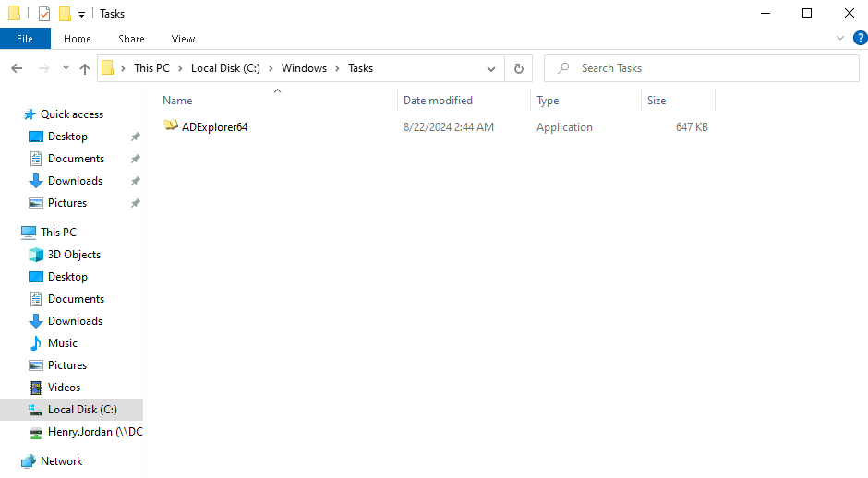The image size is (868, 478).
Task: Open Desktop under This PC
Action: click(x=67, y=277)
